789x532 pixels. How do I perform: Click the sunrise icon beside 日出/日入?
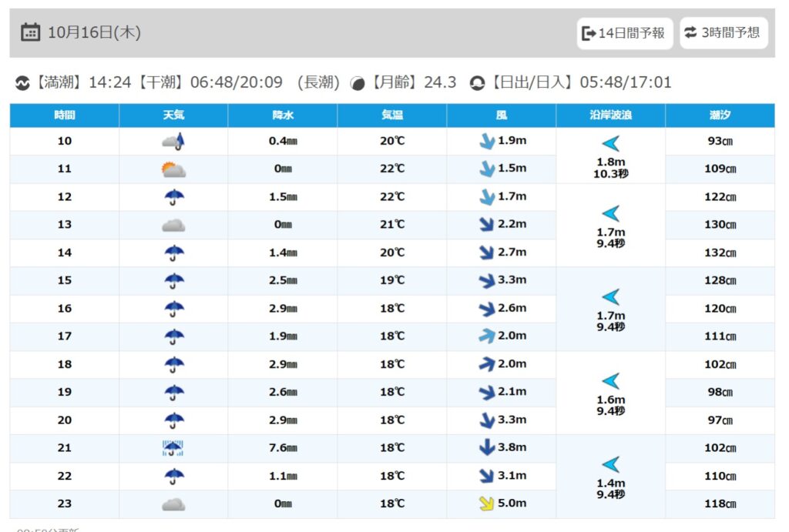[477, 83]
